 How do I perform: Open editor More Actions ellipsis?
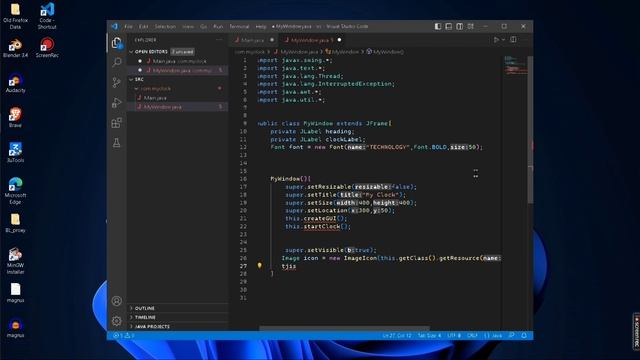pos(525,40)
